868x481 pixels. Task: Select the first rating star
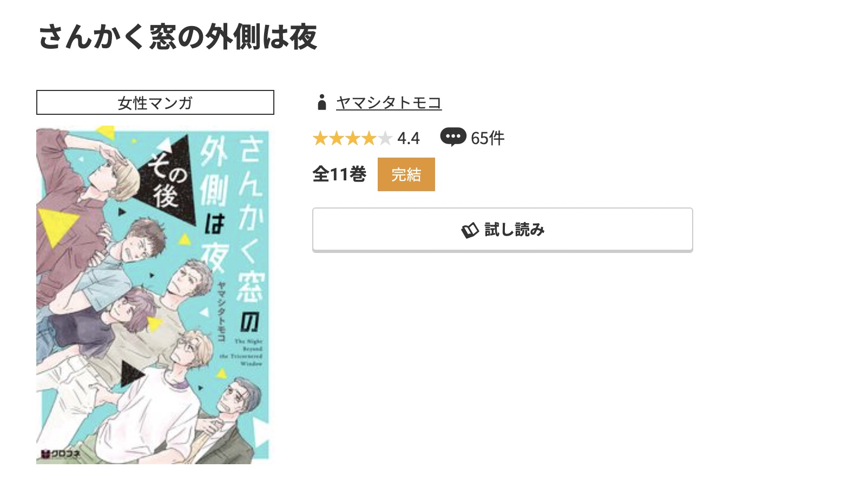click(321, 139)
